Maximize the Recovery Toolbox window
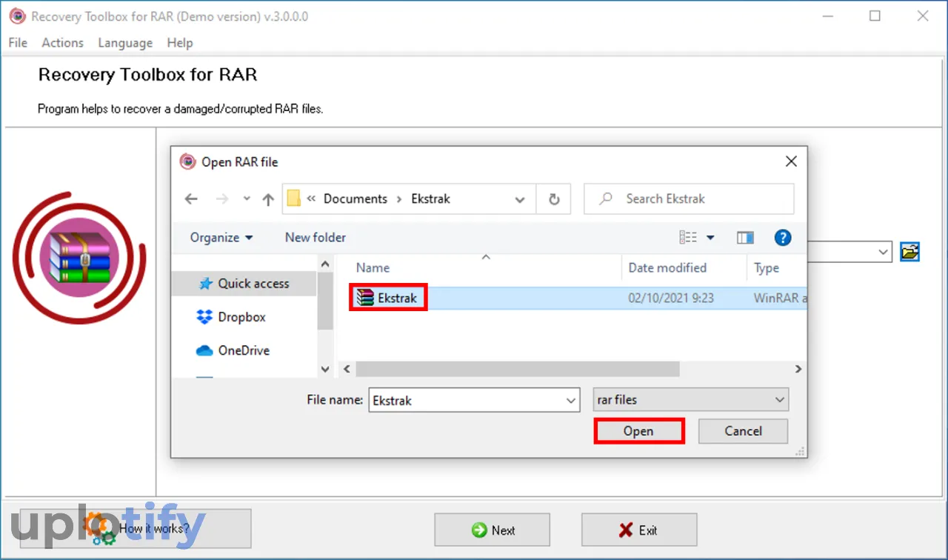This screenshot has width=948, height=560. [875, 16]
